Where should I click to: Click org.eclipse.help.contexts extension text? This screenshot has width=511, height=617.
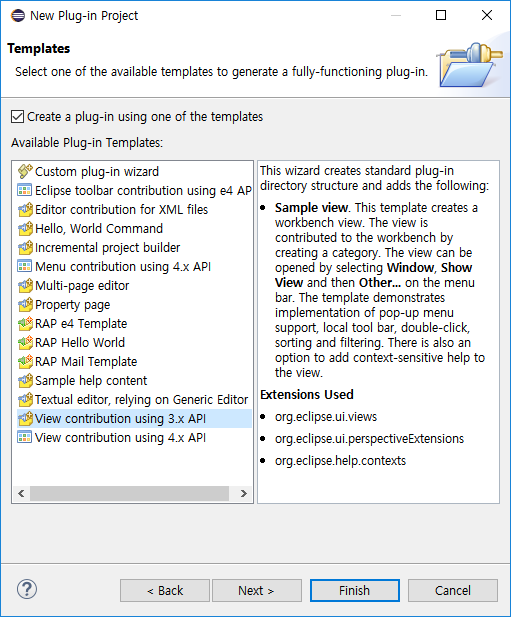coord(340,461)
